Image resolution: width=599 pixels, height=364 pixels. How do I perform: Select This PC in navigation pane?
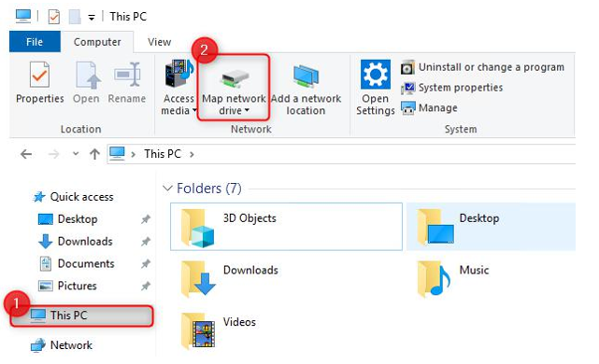[81, 315]
